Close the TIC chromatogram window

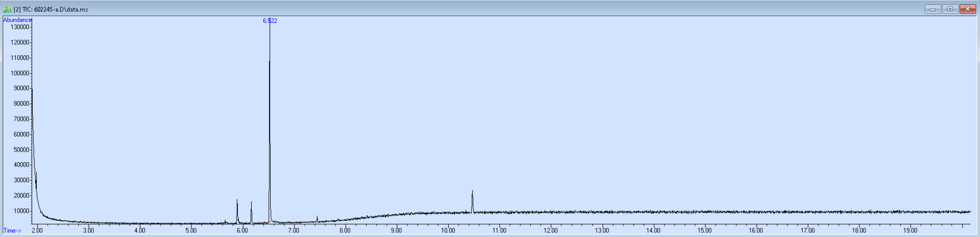tap(968, 9)
